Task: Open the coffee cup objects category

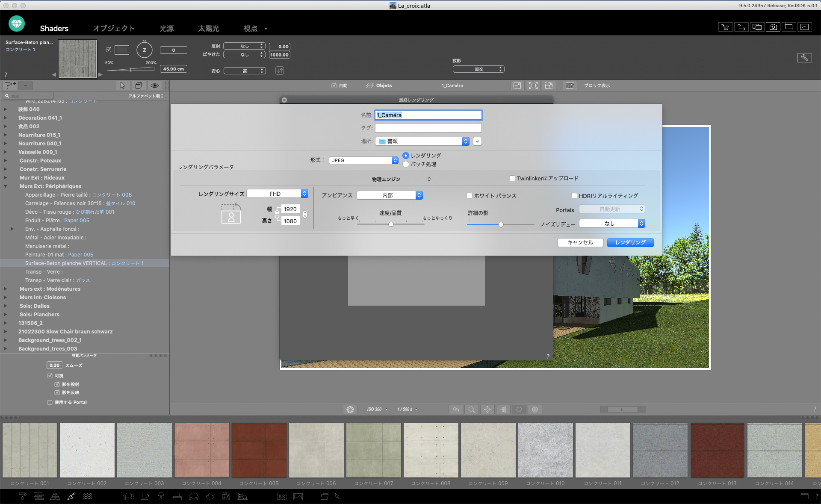Action: click(145, 496)
